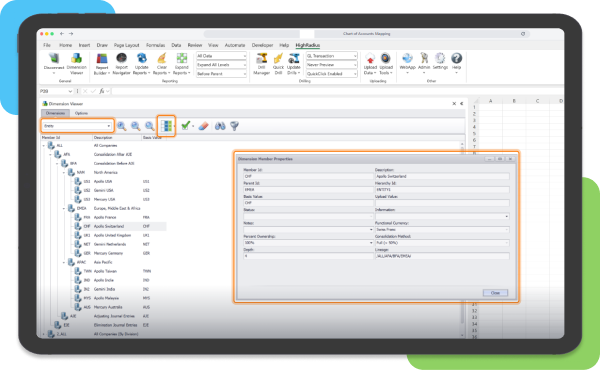Click the Name Box cell reference
Image resolution: width=600 pixels, height=370 pixels.
coord(56,91)
